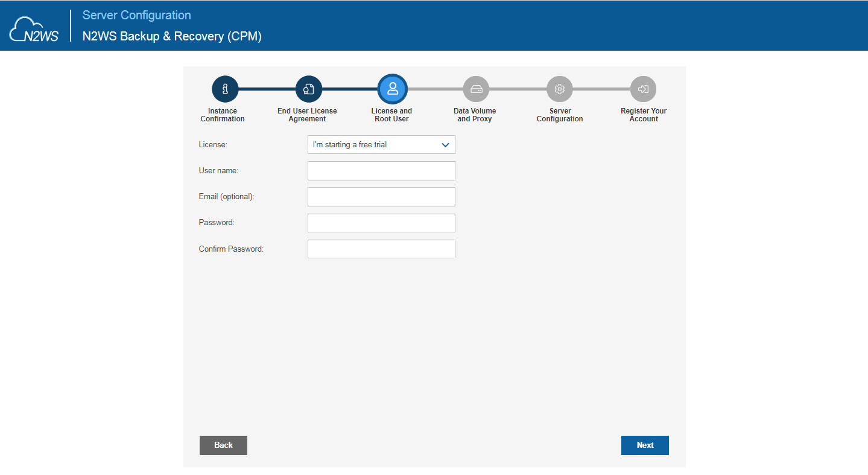Open the License dropdown
The width and height of the screenshot is (868, 475).
coord(381,145)
